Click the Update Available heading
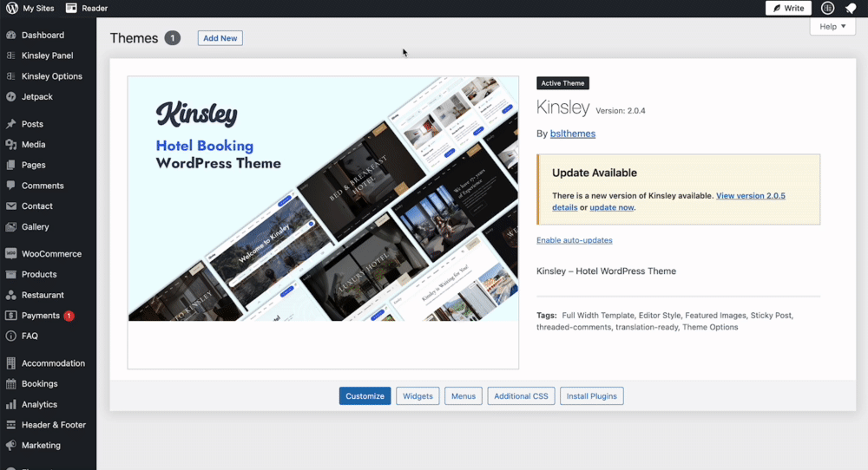Image resolution: width=868 pixels, height=470 pixels. pos(595,173)
